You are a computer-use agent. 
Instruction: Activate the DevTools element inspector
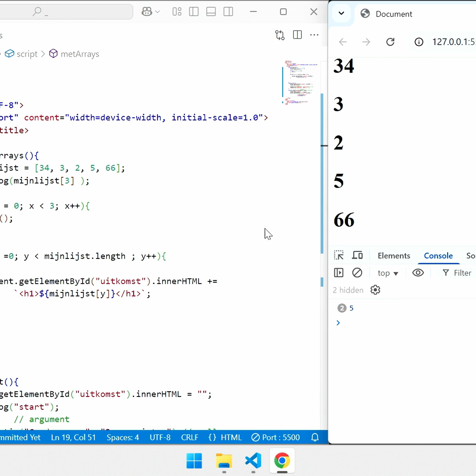[339, 255]
